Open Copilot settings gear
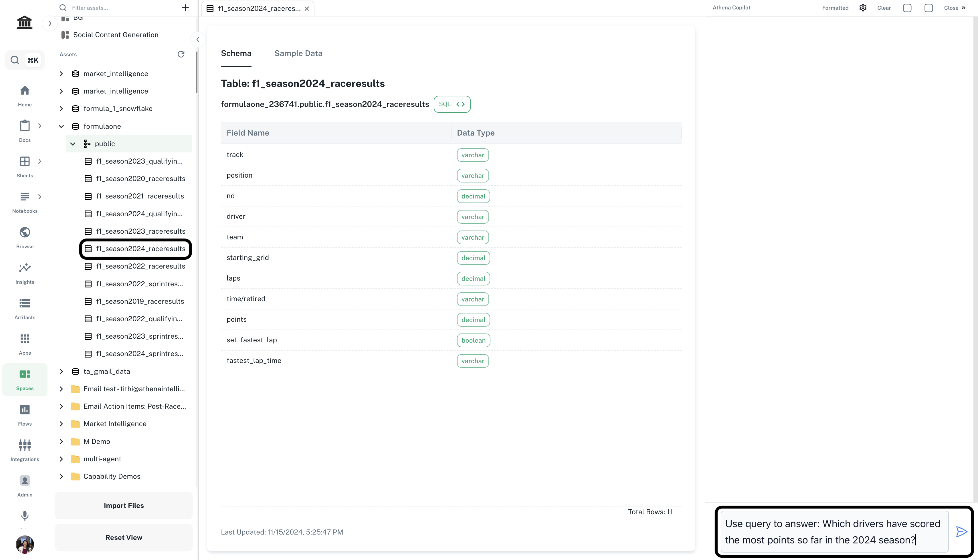 coord(863,8)
